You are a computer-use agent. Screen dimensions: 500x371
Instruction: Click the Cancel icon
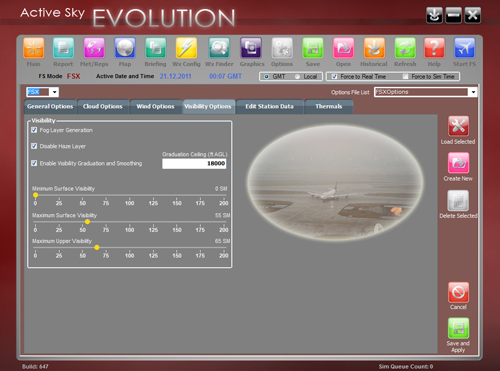pos(458,293)
